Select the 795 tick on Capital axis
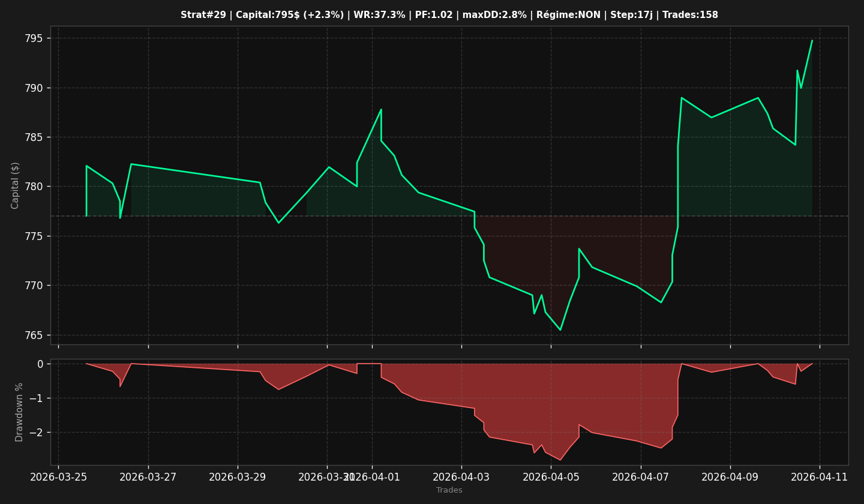The height and width of the screenshot is (504, 864). tap(35, 38)
